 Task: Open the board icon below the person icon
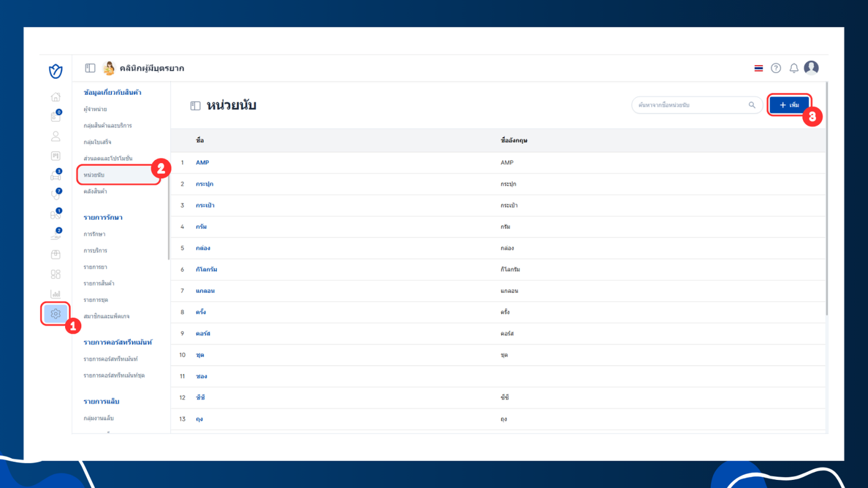point(55,156)
